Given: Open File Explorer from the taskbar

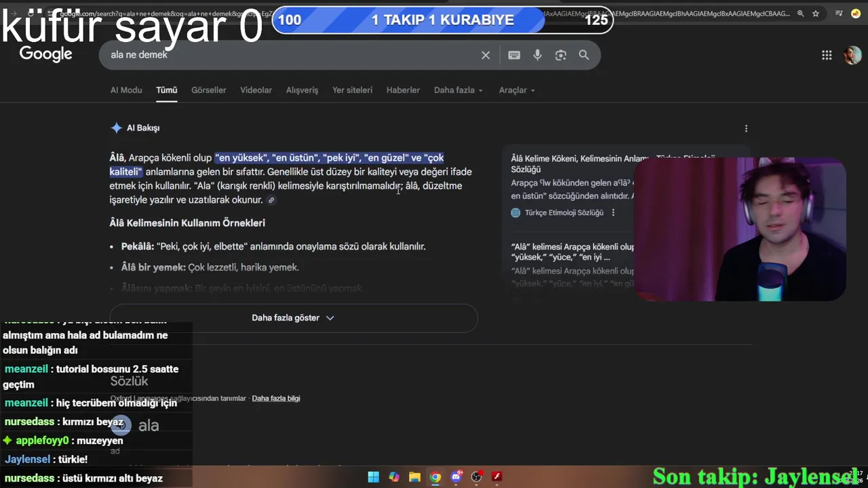Looking at the screenshot, I should point(414,477).
